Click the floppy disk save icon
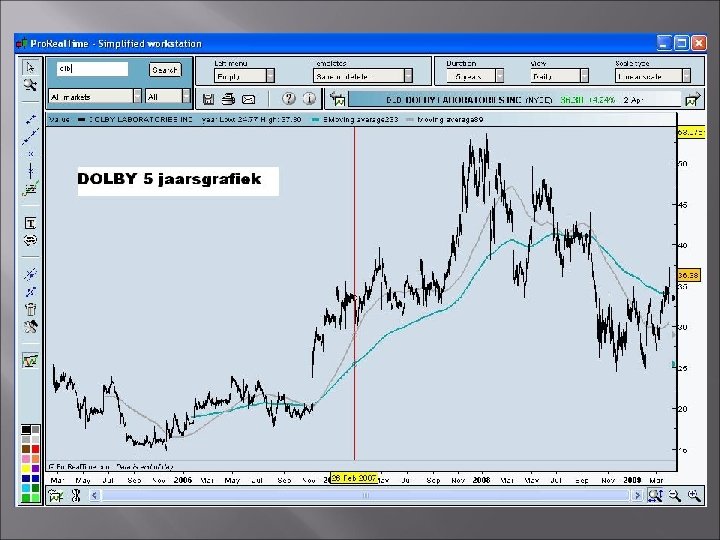The height and width of the screenshot is (540, 720). [x=208, y=99]
